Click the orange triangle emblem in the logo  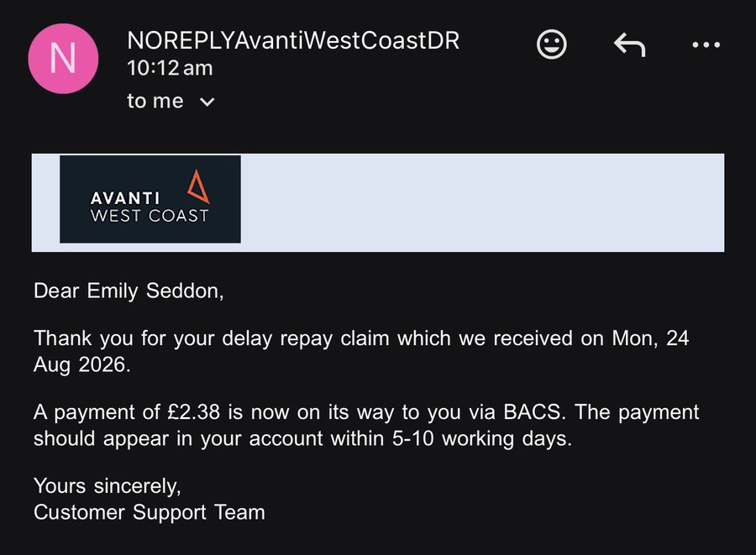pyautogui.click(x=198, y=186)
